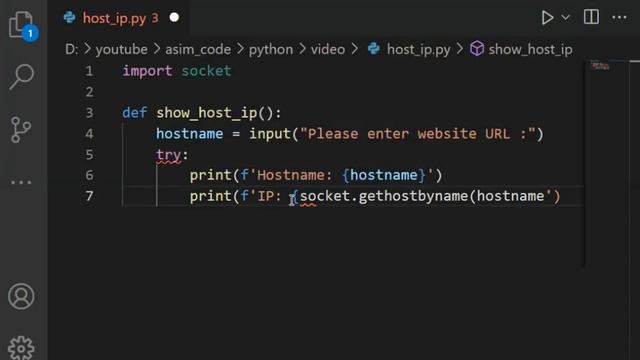Click the input function call on line 4
Screen dimensions: 640x360
pos(269,134)
